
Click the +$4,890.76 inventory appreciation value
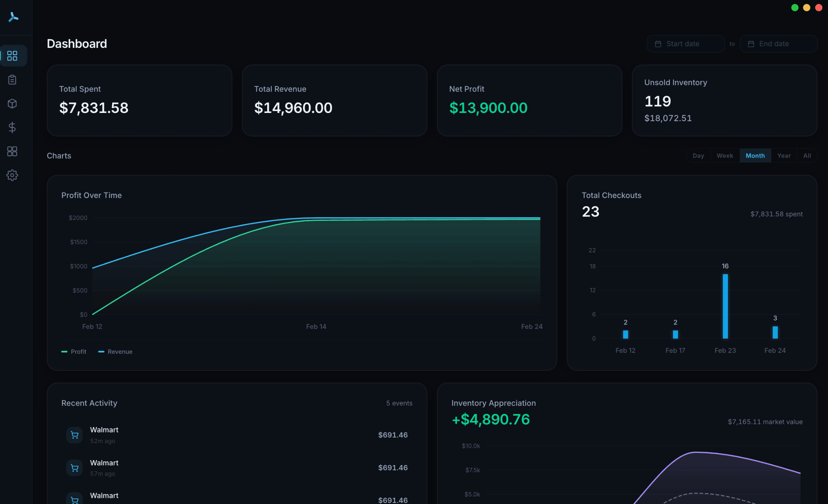click(x=491, y=419)
